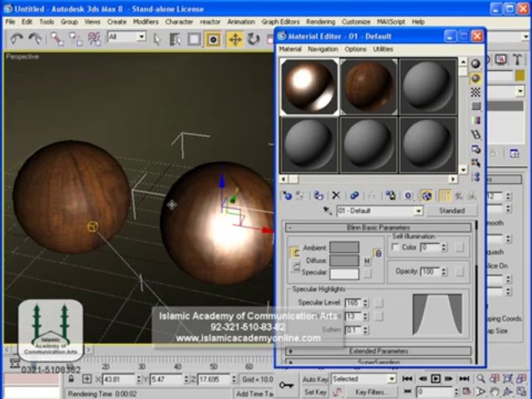Open the Navigation menu in Material Editor
532x399 pixels.
pos(323,49)
